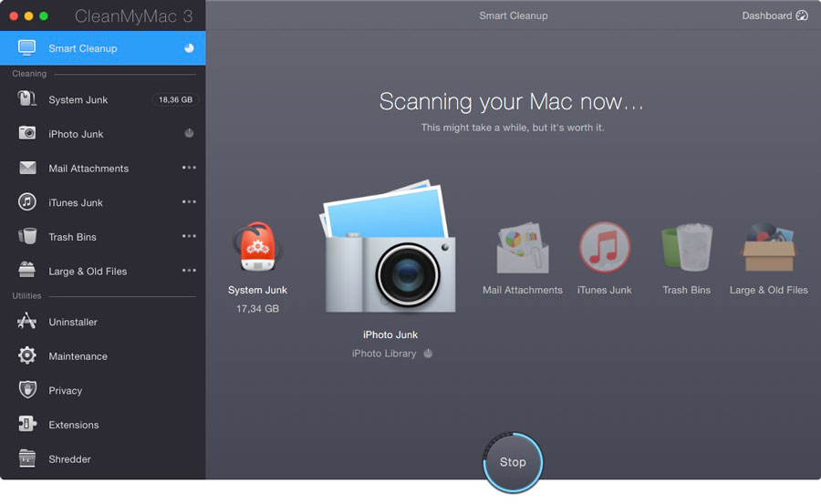Click the yellow minimize window button
The image size is (821, 504).
click(29, 16)
